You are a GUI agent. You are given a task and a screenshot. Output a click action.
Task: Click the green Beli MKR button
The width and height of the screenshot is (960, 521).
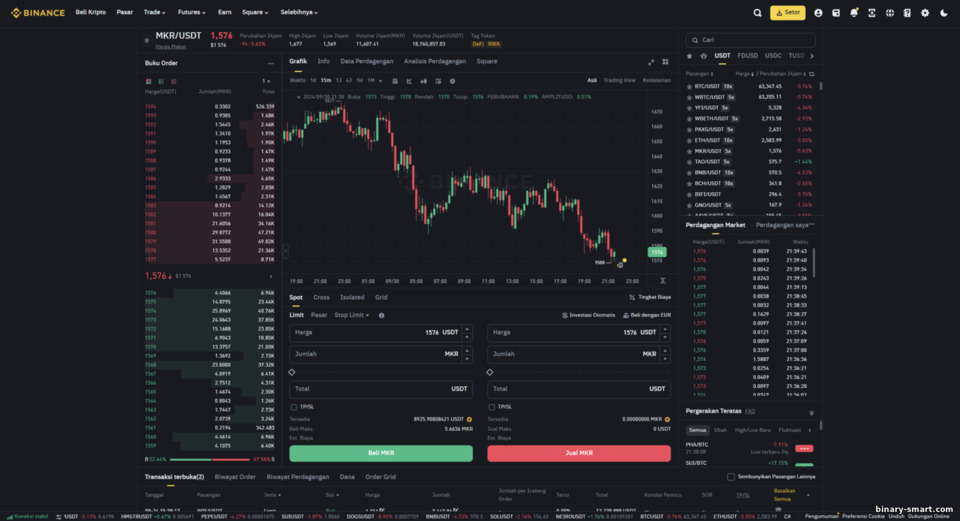coord(381,453)
